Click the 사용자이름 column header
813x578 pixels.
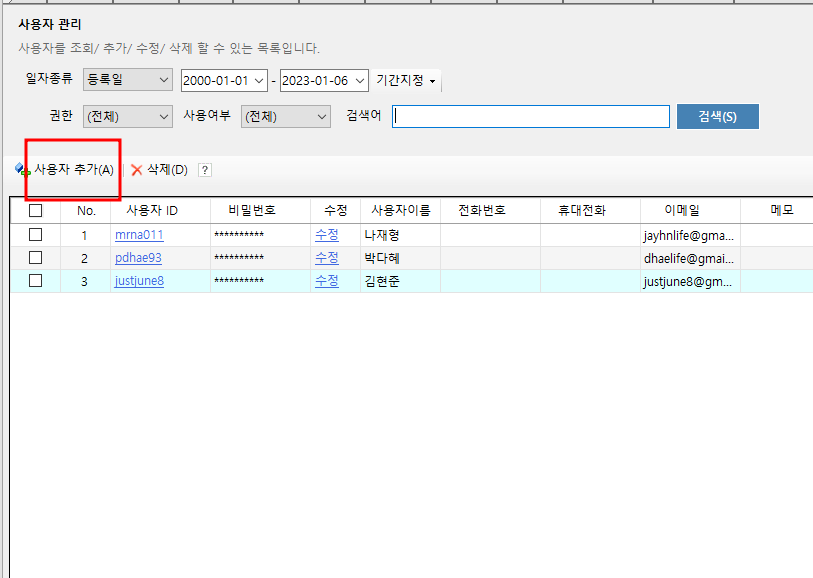click(400, 210)
